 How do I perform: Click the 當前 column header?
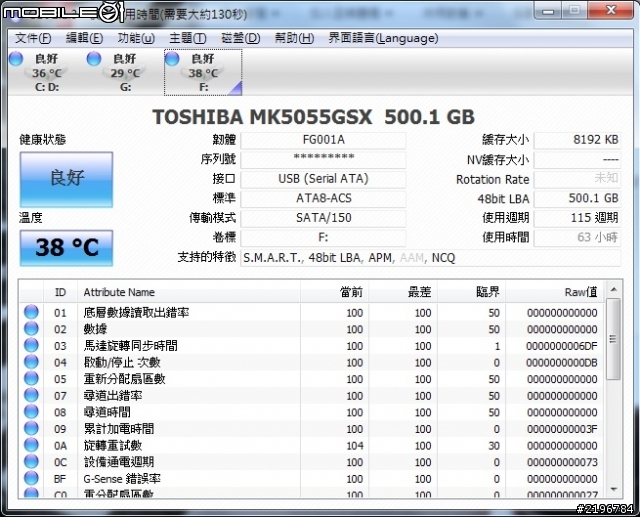335,292
